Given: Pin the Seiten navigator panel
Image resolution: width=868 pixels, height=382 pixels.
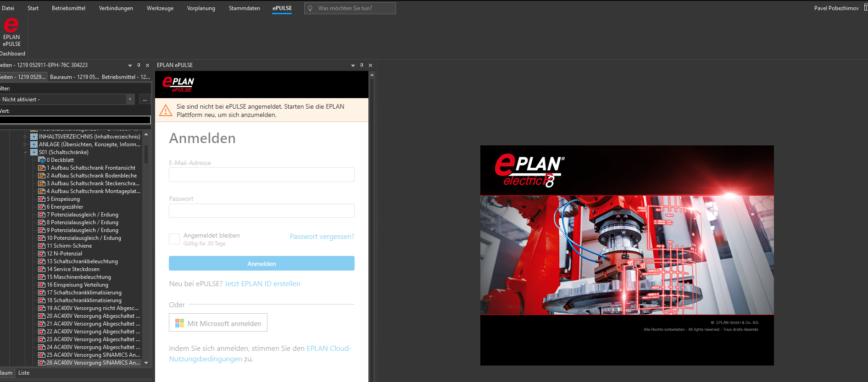Looking at the screenshot, I should [x=139, y=65].
